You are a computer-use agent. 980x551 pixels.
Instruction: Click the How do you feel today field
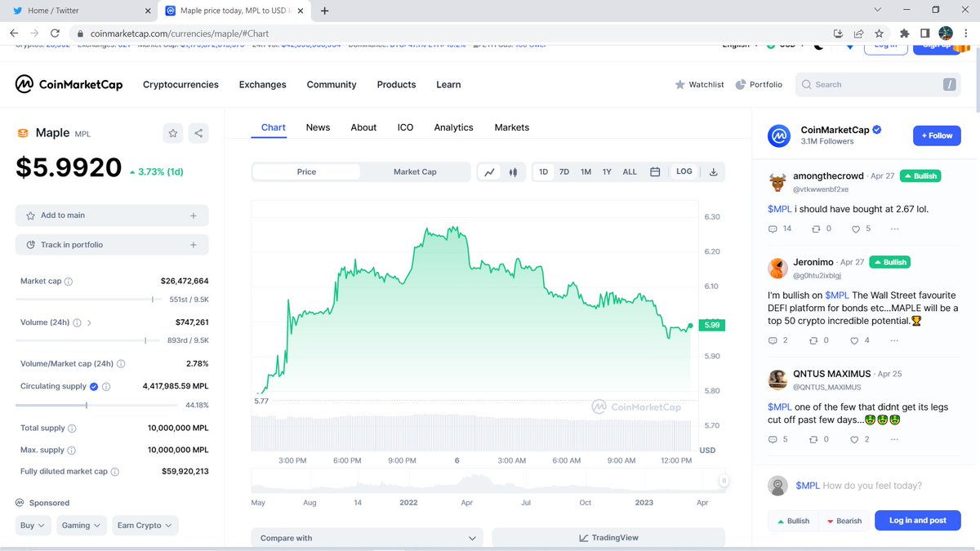pyautogui.click(x=873, y=486)
